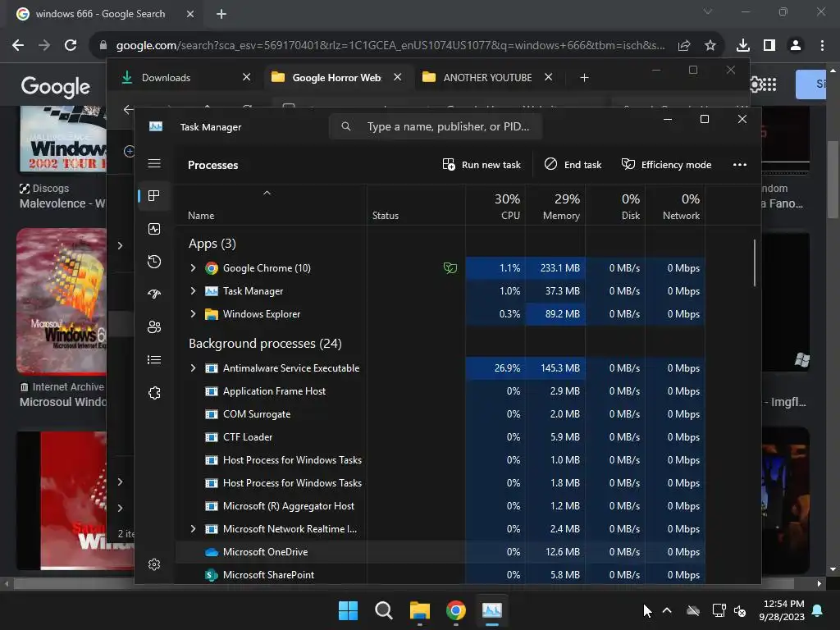
Task: Open Chrome downloads icon
Action: 743,45
